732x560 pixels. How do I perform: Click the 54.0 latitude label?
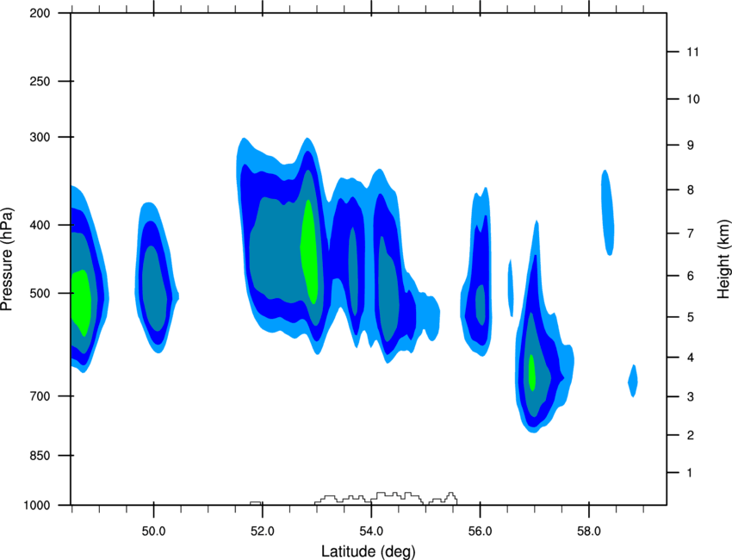tap(372, 532)
